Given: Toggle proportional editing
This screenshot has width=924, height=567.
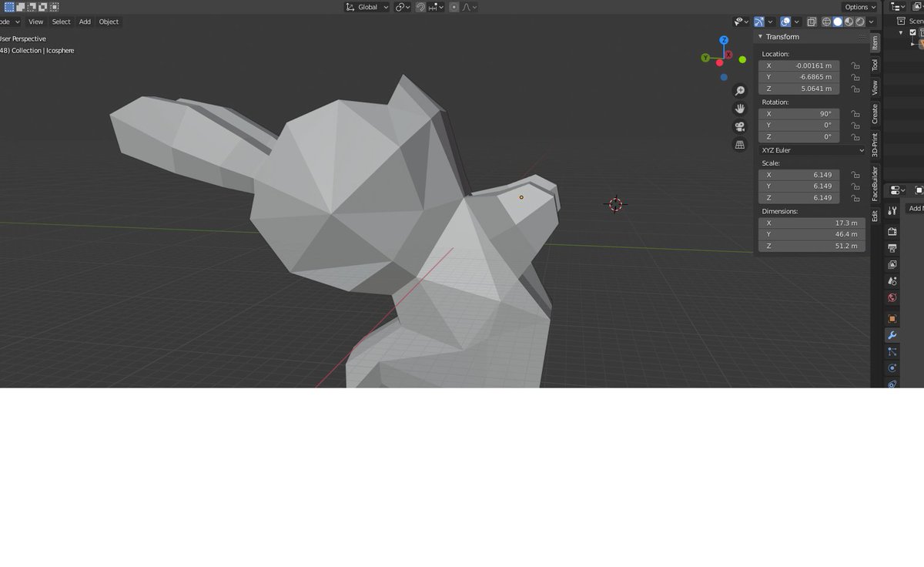Looking at the screenshot, I should click(454, 7).
